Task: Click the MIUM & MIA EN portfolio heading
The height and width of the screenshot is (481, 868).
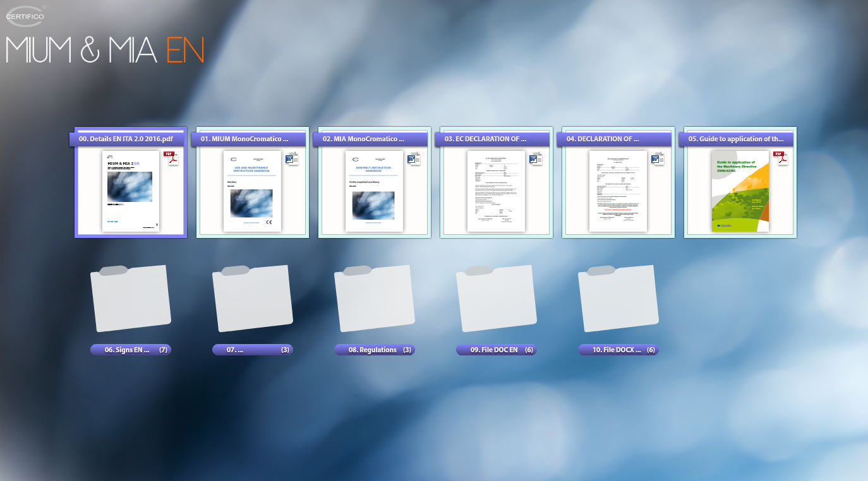Action: click(105, 50)
